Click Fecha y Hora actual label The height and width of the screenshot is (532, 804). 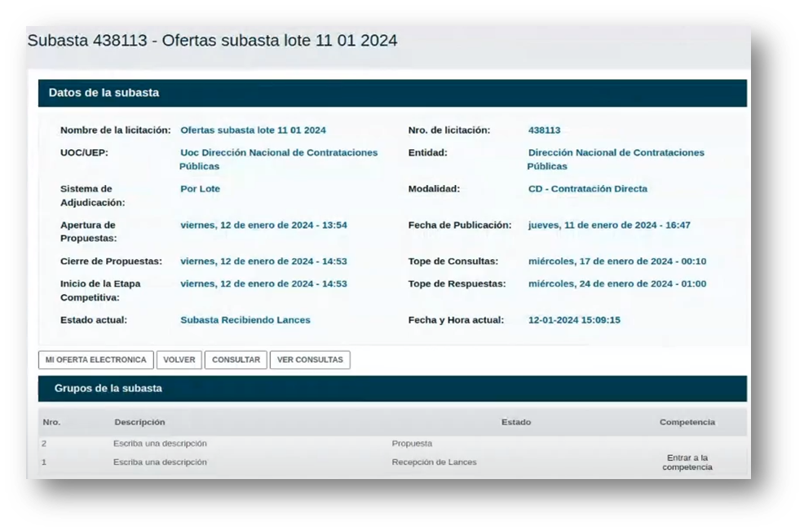pyautogui.click(x=456, y=320)
